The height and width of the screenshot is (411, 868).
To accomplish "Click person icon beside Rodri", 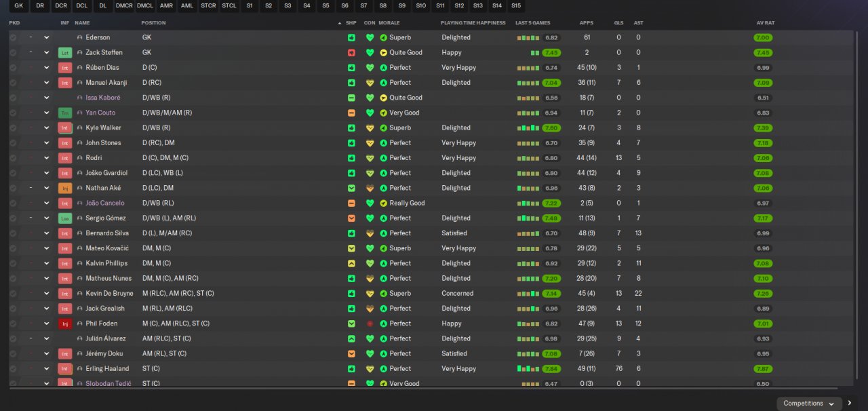I will pos(80,158).
